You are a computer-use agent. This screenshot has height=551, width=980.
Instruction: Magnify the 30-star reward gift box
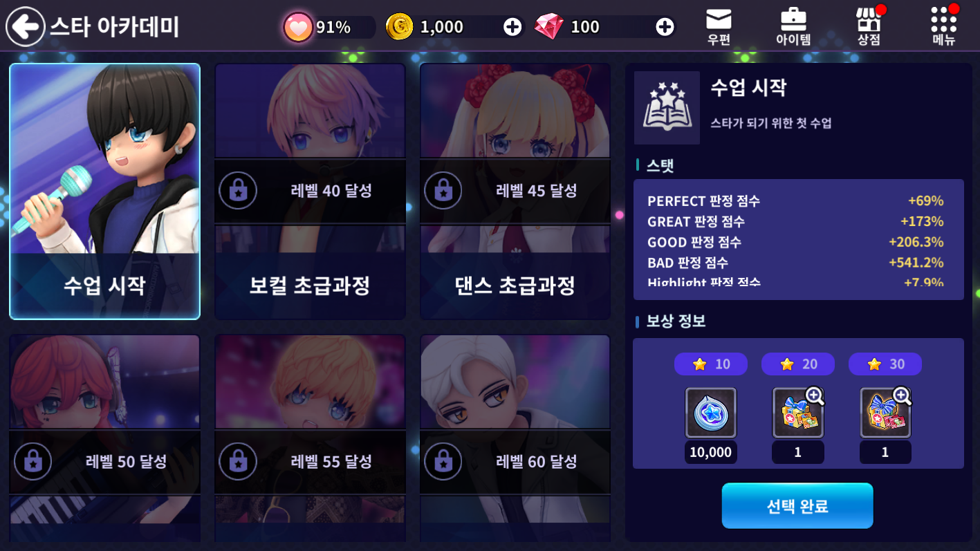901,396
